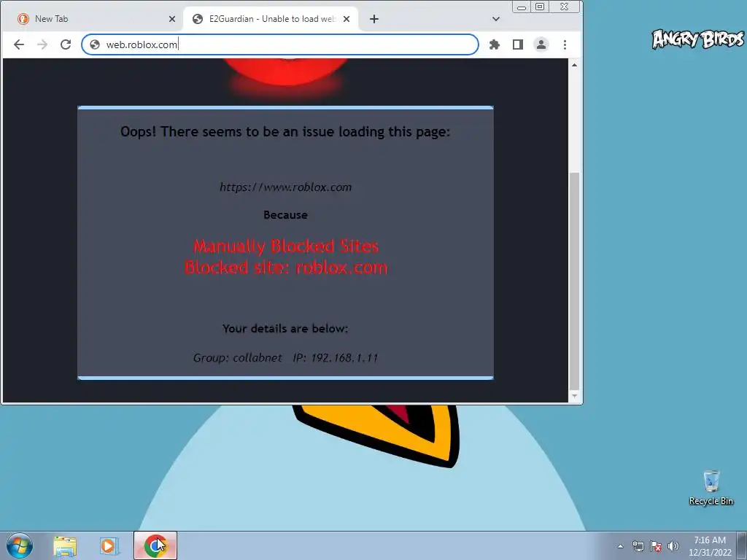747x560 pixels.
Task: Open the Recycle Bin desktop icon
Action: [x=711, y=488]
